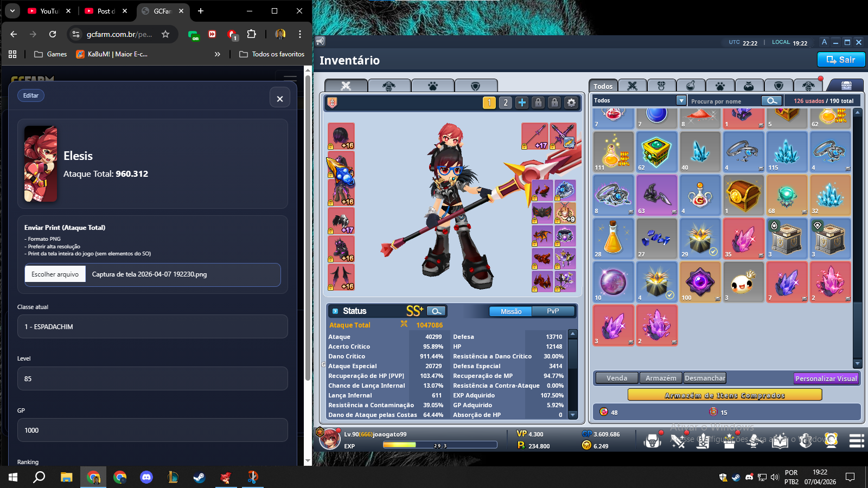Click the item search magnifier button
The width and height of the screenshot is (868, 488).
click(x=771, y=101)
